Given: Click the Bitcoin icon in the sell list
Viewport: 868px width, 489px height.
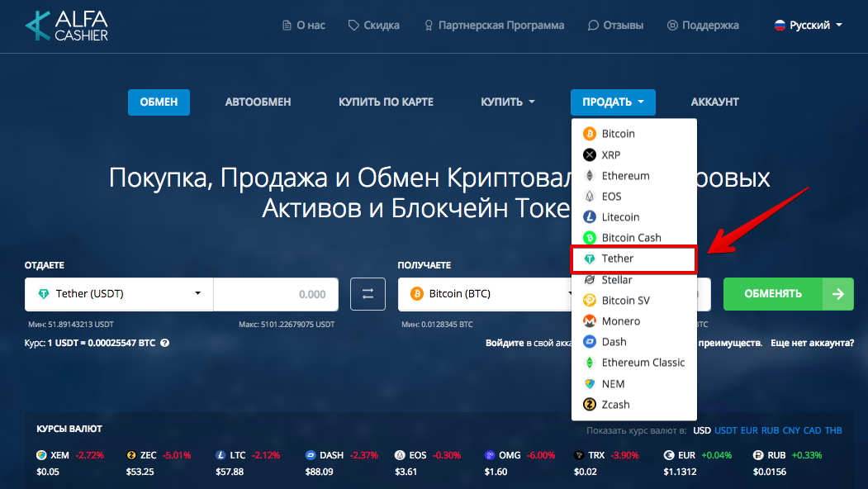Looking at the screenshot, I should coord(589,134).
